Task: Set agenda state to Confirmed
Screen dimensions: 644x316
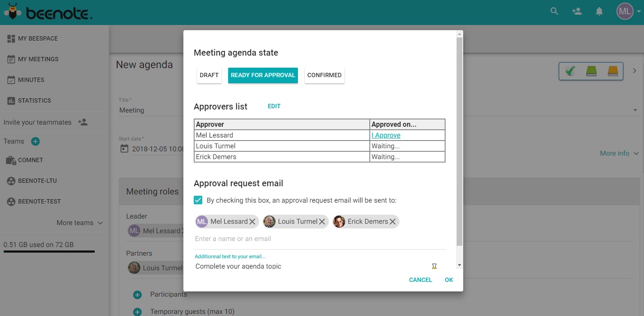Action: click(325, 75)
